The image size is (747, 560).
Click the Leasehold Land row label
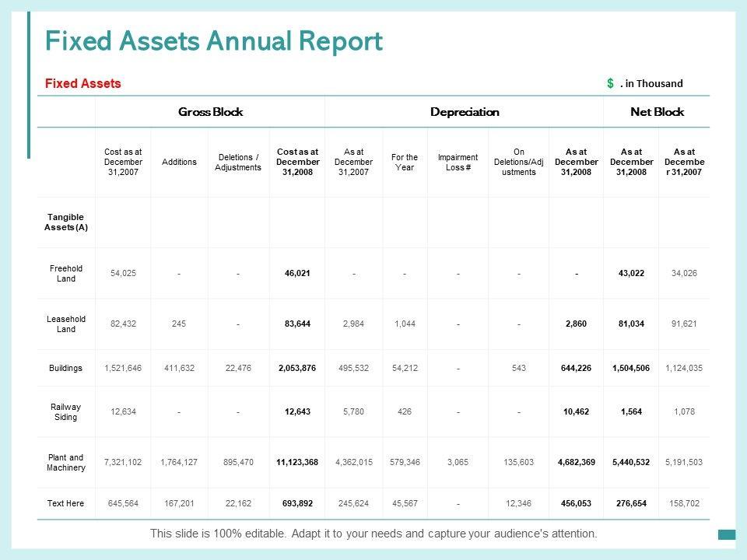66,324
